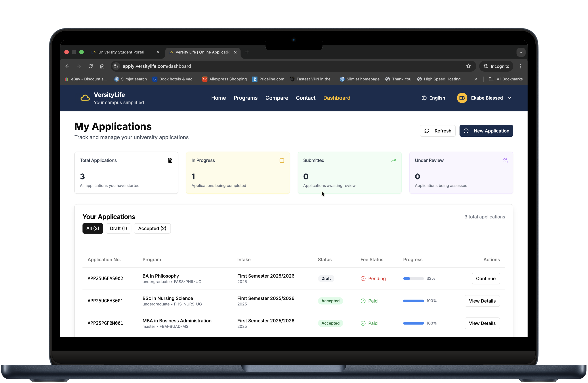
Task: Expand the browser tab search dropdown
Action: (521, 52)
